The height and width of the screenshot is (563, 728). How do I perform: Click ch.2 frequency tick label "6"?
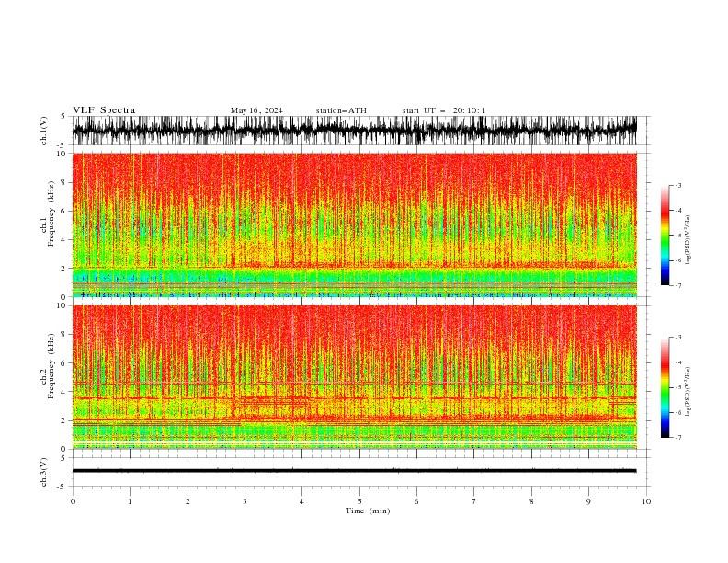pos(63,363)
